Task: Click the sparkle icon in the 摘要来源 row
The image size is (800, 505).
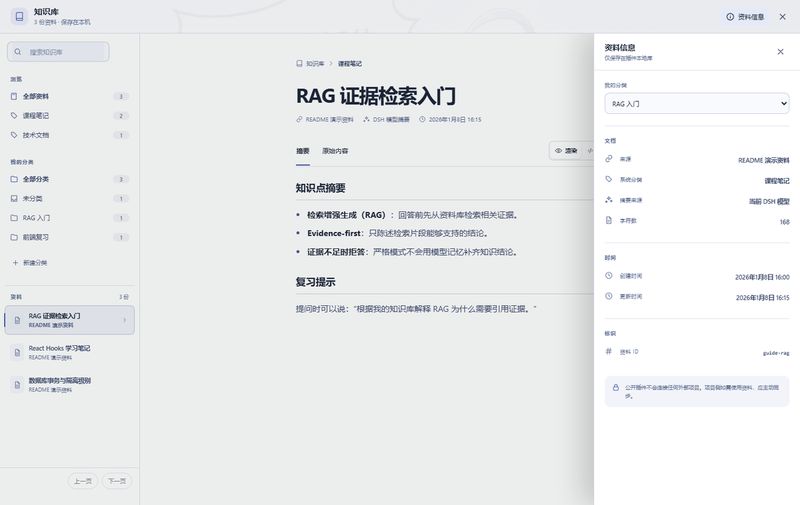Action: 609,200
